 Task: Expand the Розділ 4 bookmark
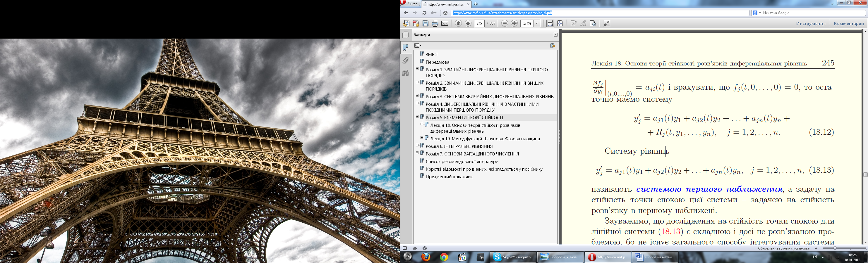(x=417, y=103)
